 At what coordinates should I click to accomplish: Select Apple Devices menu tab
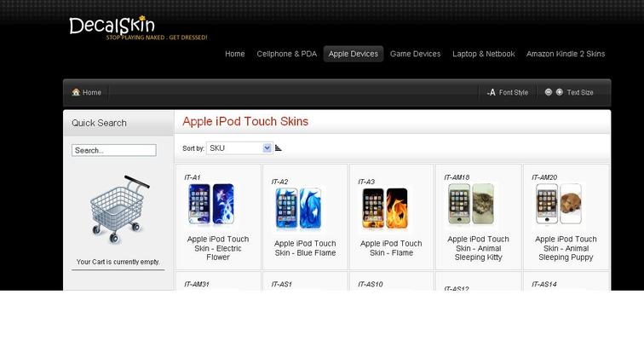click(x=354, y=54)
